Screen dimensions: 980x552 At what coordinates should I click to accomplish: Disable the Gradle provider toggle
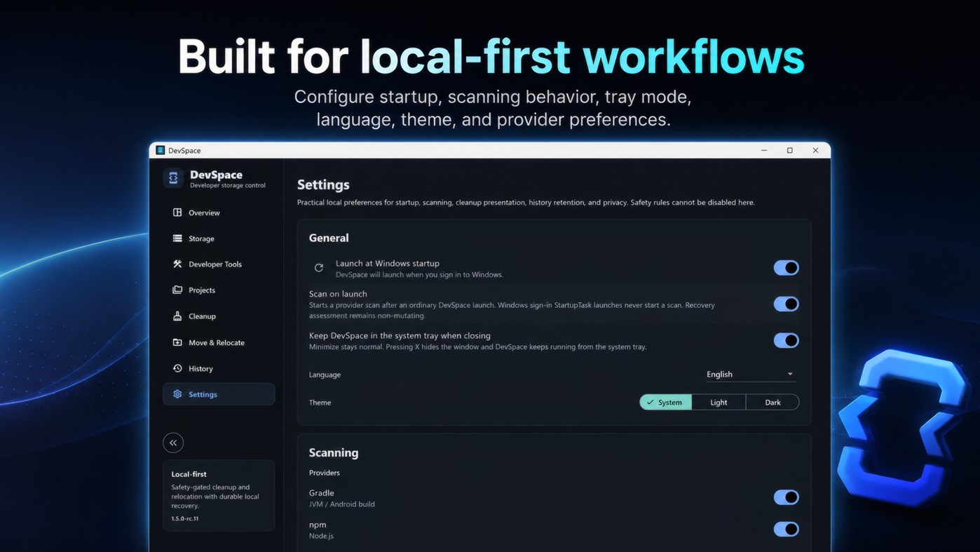point(786,497)
